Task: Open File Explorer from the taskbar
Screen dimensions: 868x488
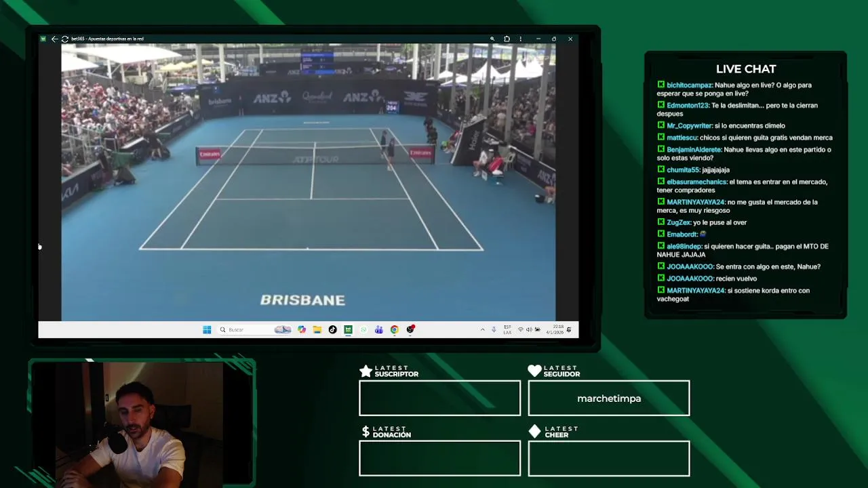Action: pos(317,329)
